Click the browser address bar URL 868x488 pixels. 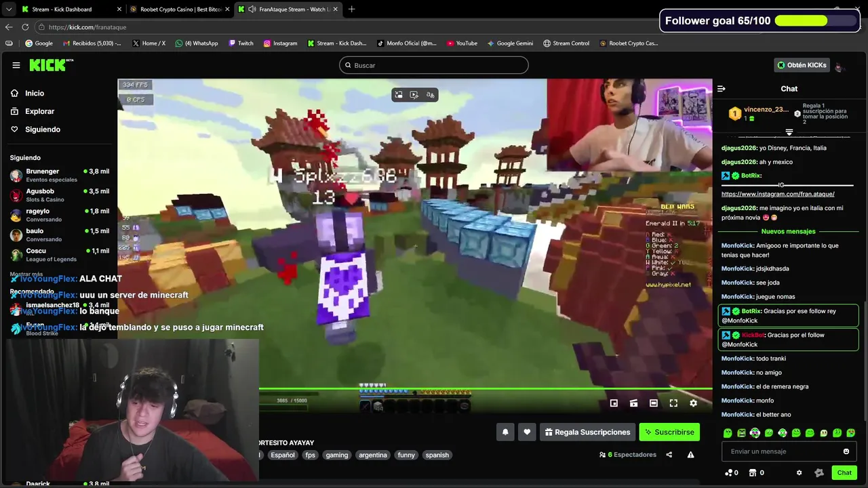pyautogui.click(x=87, y=27)
